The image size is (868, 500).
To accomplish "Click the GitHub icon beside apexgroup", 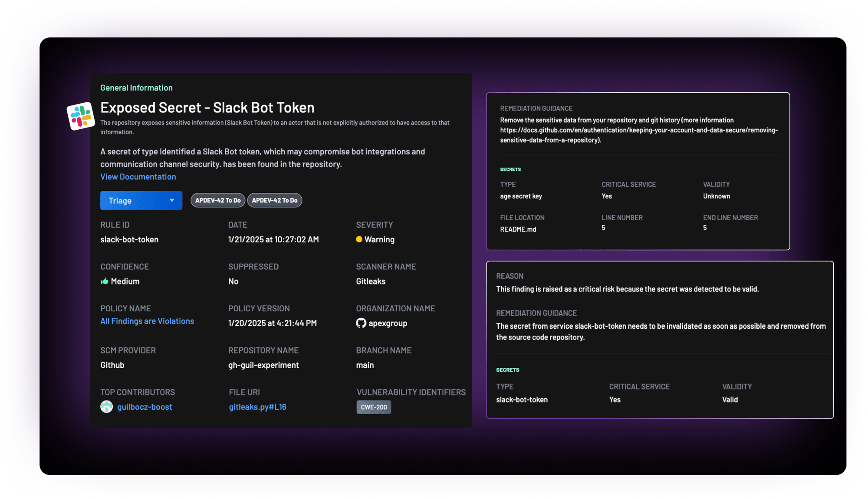I will pos(361,323).
